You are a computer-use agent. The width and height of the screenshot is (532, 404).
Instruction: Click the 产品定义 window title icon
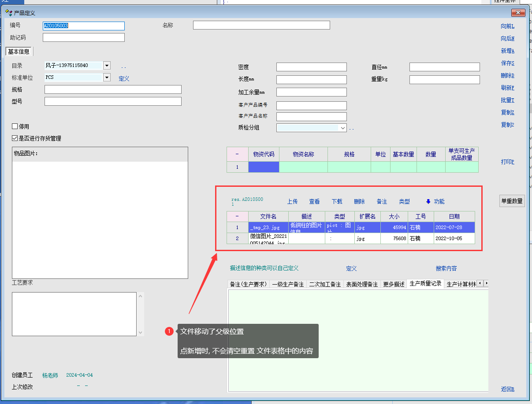8,13
